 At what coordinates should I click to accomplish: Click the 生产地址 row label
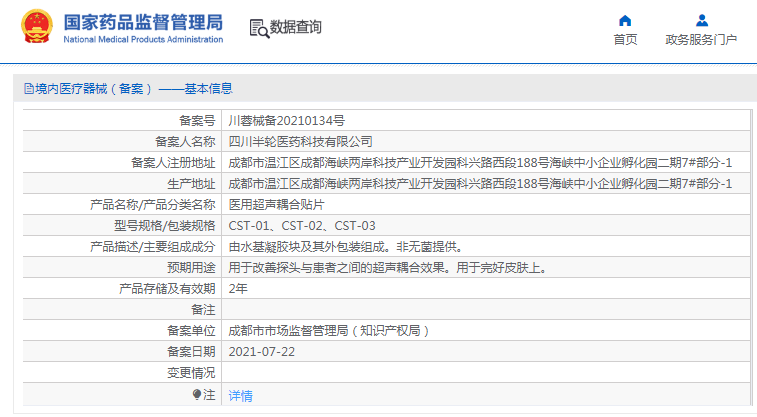click(191, 183)
